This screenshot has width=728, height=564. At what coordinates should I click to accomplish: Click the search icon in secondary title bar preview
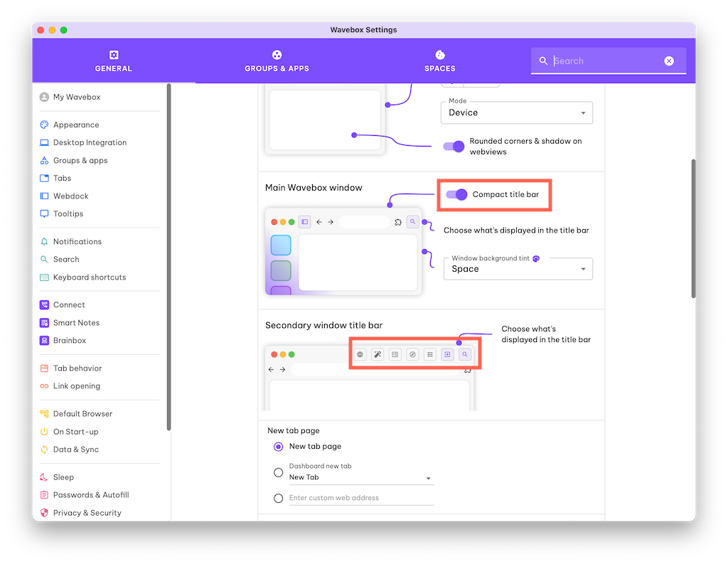pyautogui.click(x=465, y=354)
